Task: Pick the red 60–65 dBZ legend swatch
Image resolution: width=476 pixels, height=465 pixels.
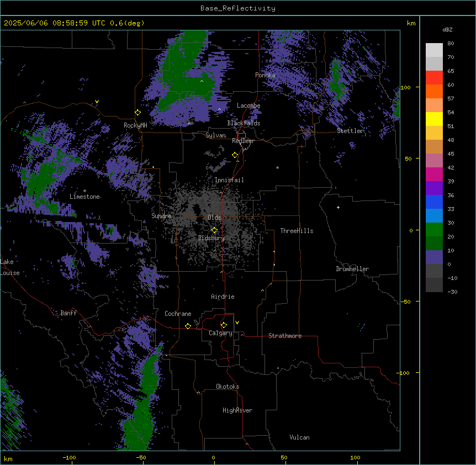Action: 434,78
